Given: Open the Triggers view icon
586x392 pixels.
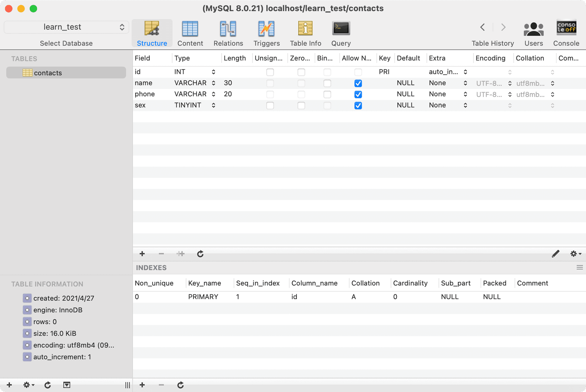Looking at the screenshot, I should pyautogui.click(x=266, y=29).
